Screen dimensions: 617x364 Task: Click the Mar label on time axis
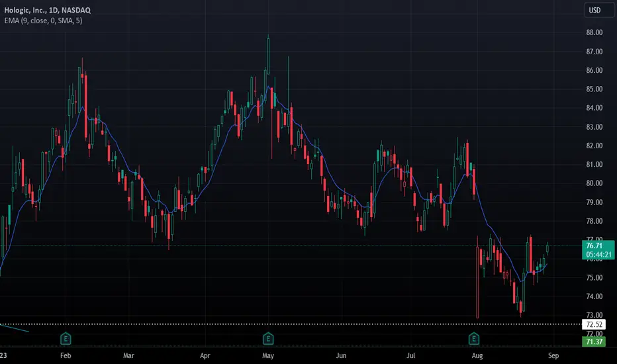pyautogui.click(x=128, y=356)
